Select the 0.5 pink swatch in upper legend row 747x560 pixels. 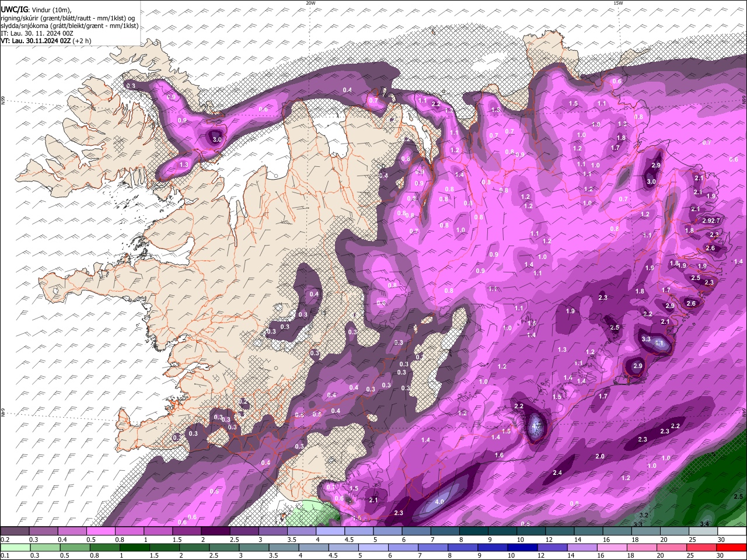click(100, 531)
